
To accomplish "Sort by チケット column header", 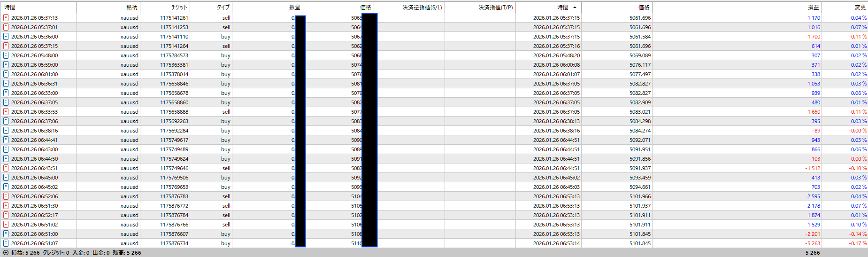I will point(179,7).
